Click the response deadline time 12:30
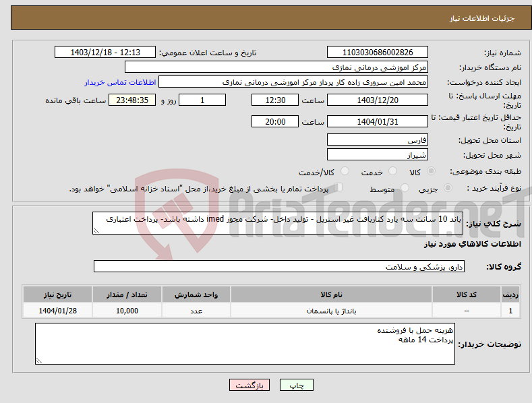The height and width of the screenshot is (403, 532). point(275,100)
